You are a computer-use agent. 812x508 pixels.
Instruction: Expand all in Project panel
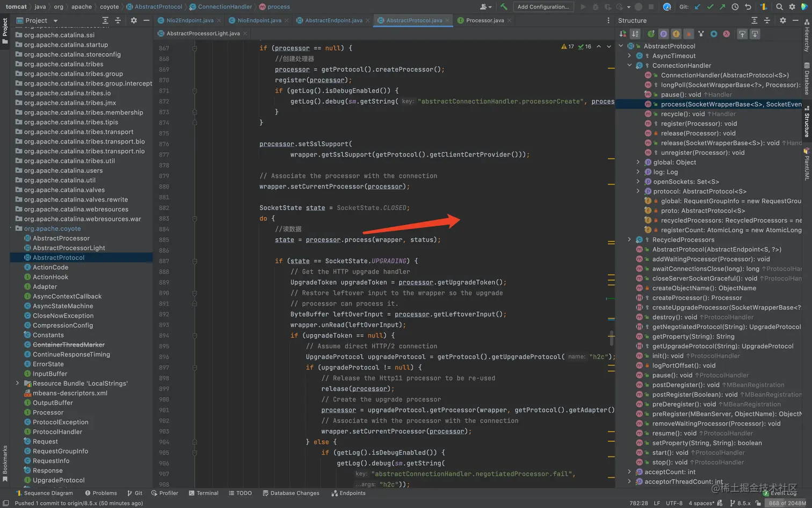pos(105,20)
